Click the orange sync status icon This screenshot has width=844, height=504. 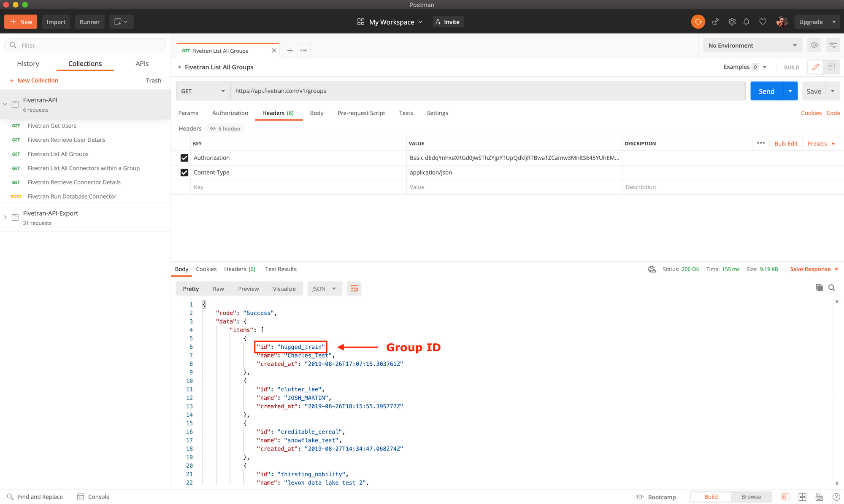tap(698, 22)
